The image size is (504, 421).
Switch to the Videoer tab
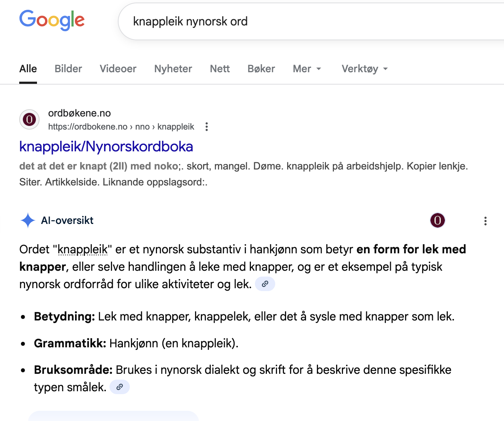click(x=118, y=69)
